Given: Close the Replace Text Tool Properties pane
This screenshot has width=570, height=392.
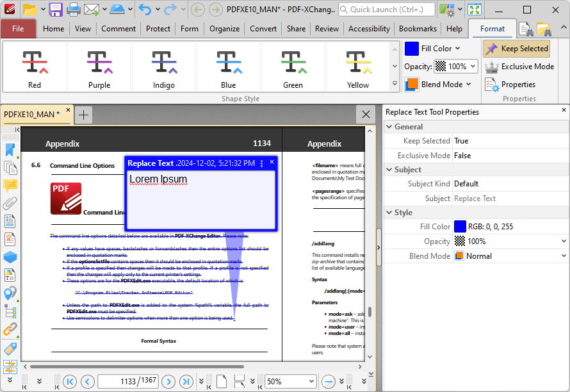Looking at the screenshot, I should click(564, 110).
